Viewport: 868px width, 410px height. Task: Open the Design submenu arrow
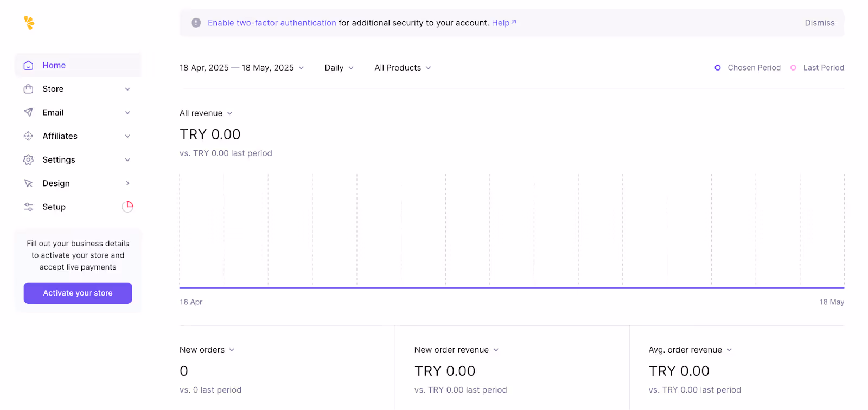pyautogui.click(x=127, y=183)
